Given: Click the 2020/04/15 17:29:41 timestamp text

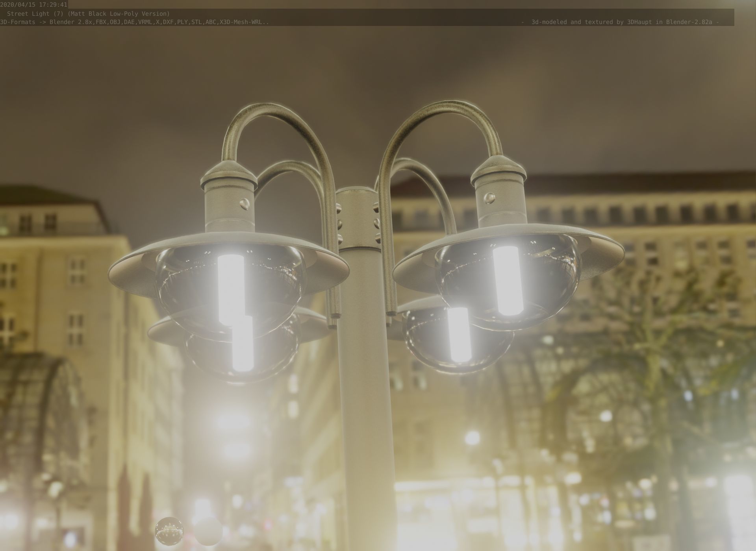Looking at the screenshot, I should (x=34, y=5).
